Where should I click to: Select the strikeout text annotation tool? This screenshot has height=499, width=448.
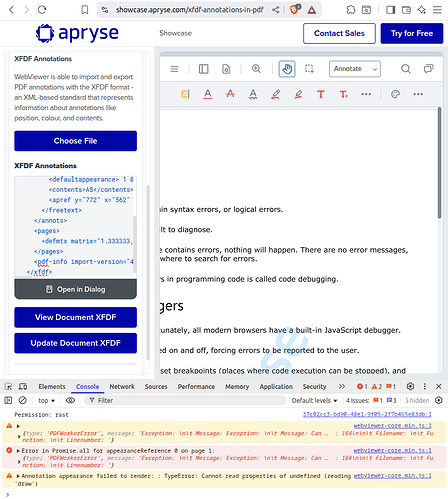click(230, 94)
